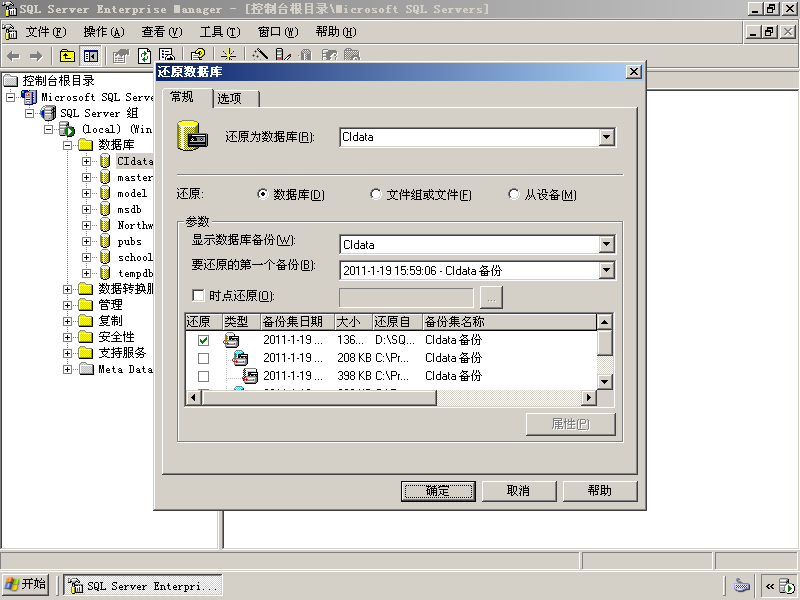Viewport: 800px width, 600px height.
Task: Open the 要还原的第一个备份 dropdown
Action: coord(606,270)
